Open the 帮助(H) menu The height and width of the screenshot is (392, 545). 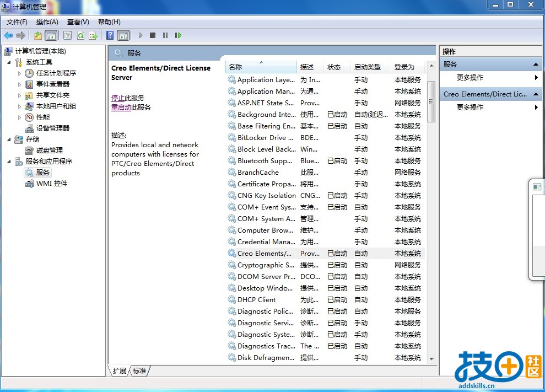point(109,22)
